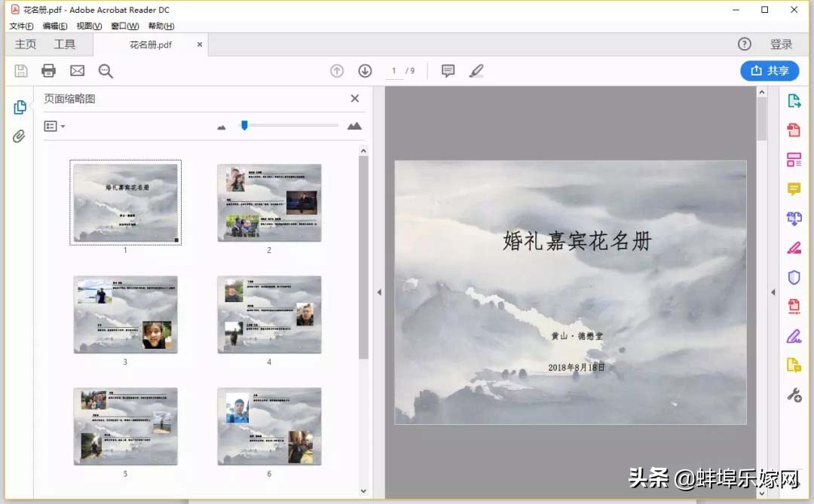814x504 pixels.
Task: Open the Comment tool icon
Action: [x=448, y=70]
